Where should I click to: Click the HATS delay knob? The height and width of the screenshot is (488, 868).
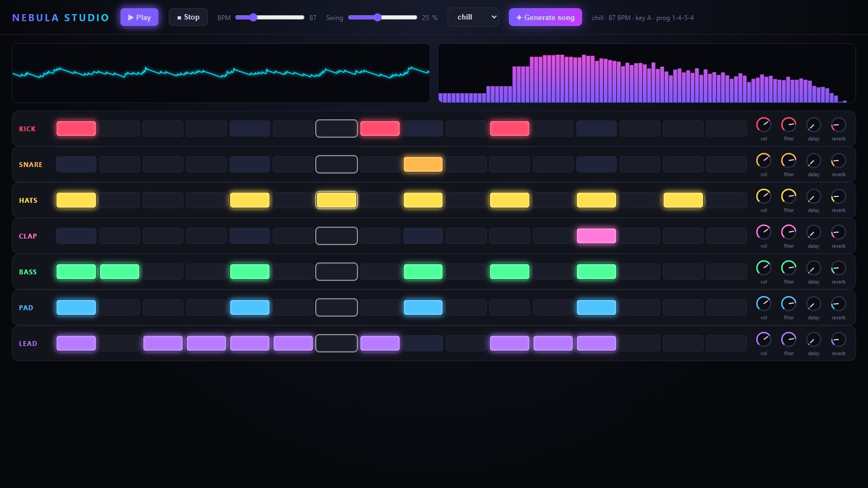(813, 196)
